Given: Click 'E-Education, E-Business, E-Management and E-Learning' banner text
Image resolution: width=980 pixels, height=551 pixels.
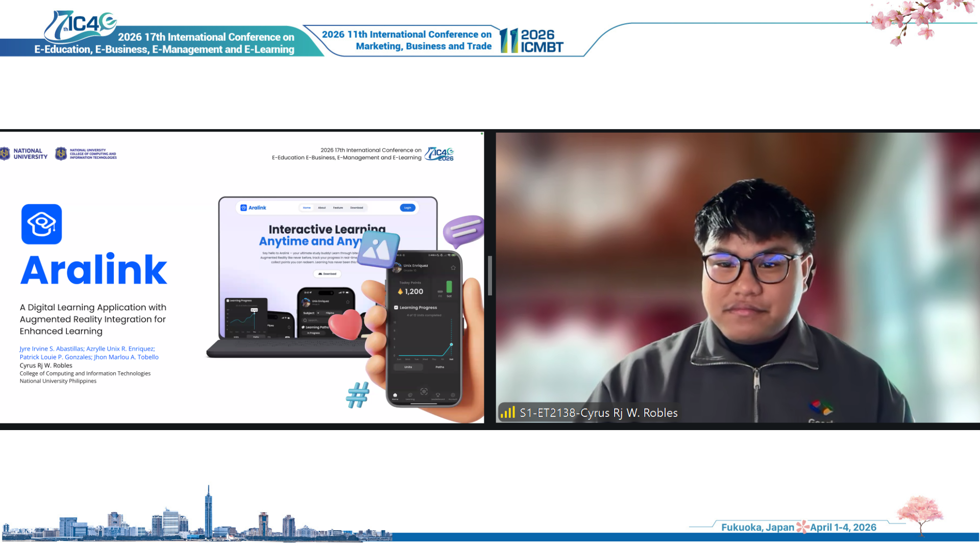Looking at the screenshot, I should [164, 49].
